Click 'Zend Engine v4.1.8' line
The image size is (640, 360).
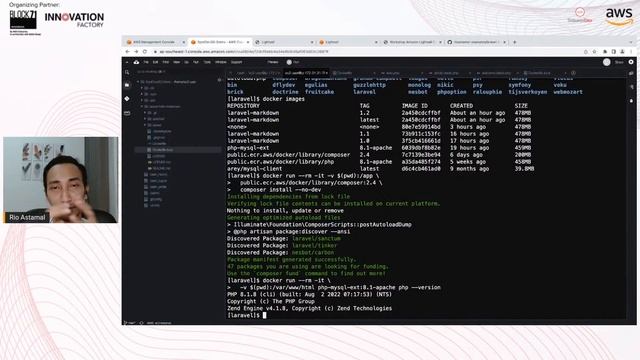(x=309, y=308)
